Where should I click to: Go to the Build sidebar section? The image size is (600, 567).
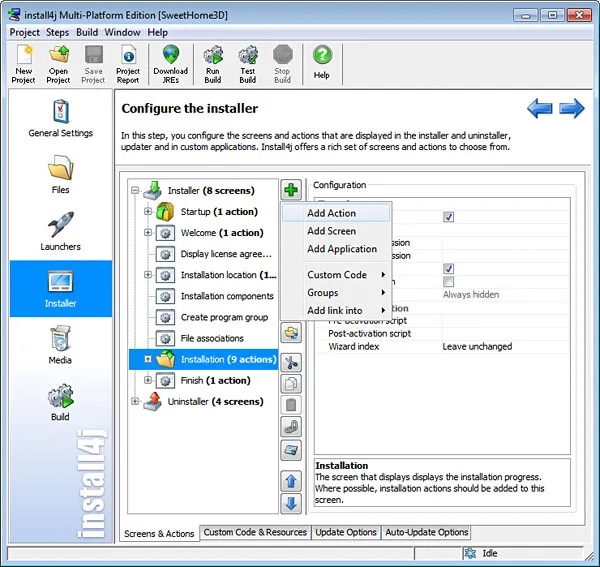pos(60,402)
